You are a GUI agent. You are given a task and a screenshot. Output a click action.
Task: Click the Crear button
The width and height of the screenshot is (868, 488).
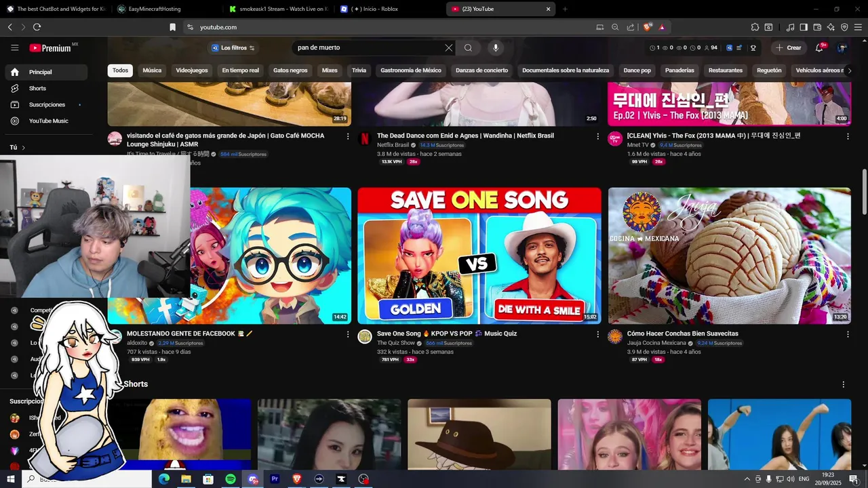coord(789,47)
